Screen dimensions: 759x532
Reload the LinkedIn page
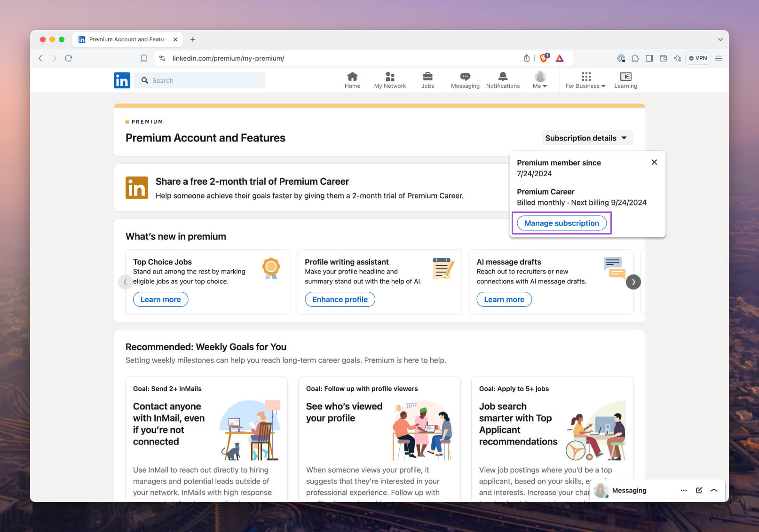69,58
